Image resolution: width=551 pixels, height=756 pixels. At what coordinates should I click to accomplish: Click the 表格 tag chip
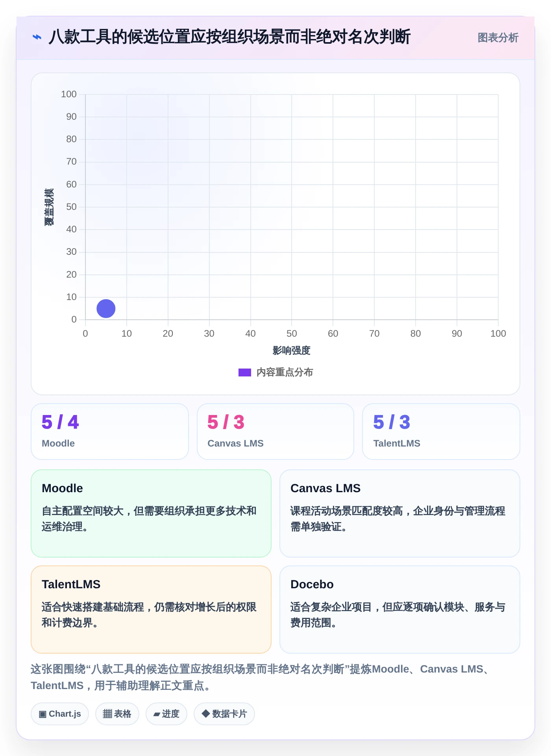117,714
